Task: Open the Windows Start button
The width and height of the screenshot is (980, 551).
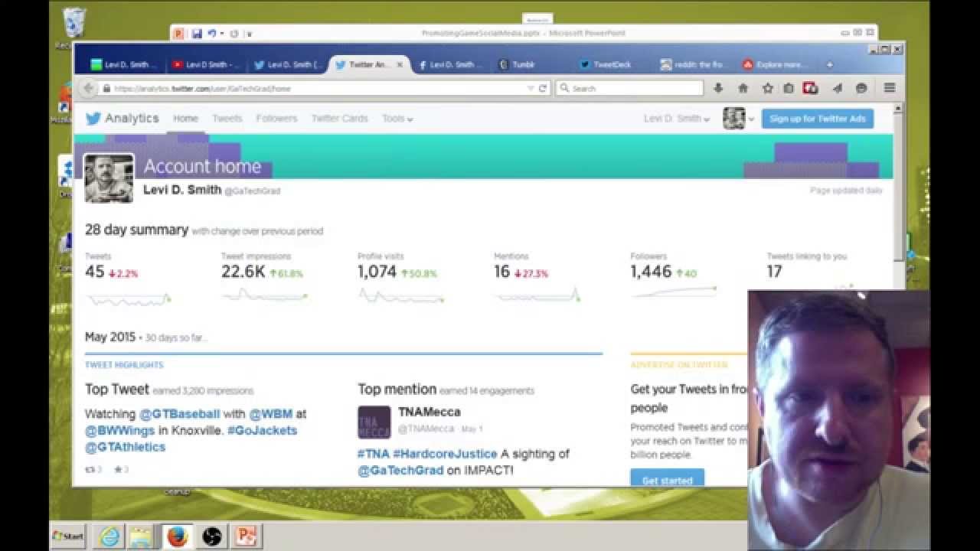Action: pyautogui.click(x=68, y=536)
